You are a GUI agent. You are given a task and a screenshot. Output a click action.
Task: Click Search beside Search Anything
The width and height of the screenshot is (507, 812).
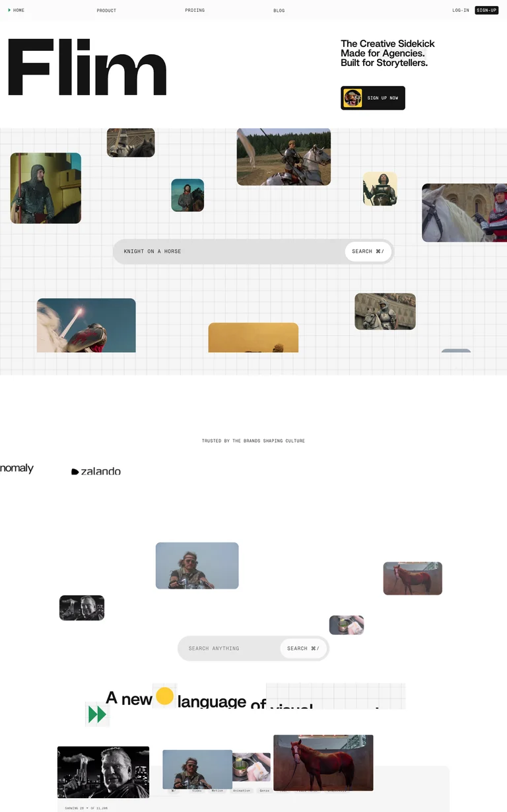click(x=304, y=649)
